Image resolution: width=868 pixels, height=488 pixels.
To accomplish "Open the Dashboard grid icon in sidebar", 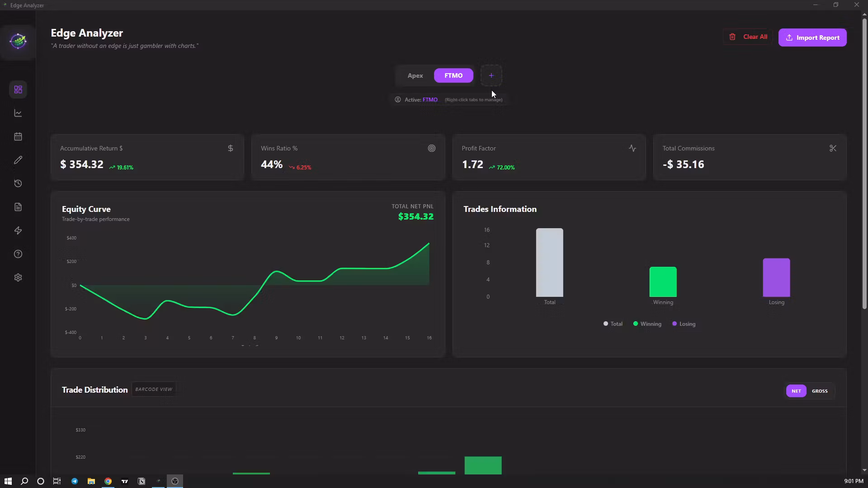I will (x=18, y=89).
